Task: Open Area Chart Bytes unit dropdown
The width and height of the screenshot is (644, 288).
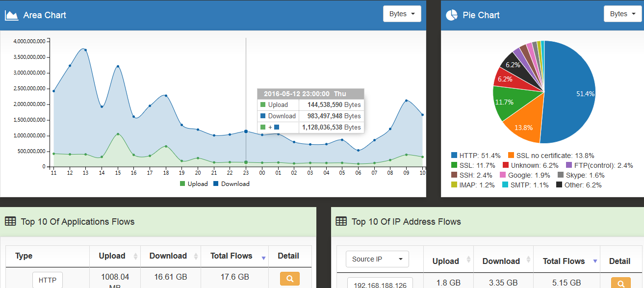Action: point(402,14)
